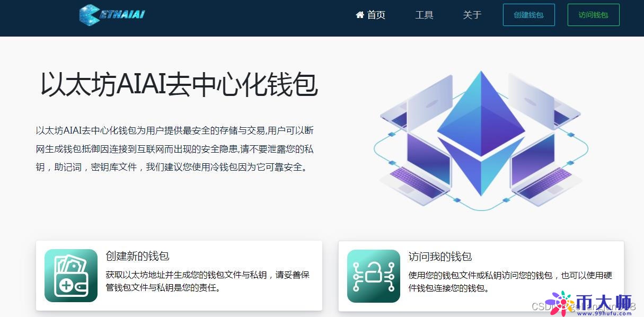The width and height of the screenshot is (644, 317).
Task: Click the description text under 访问我的钱包
Action: (x=510, y=281)
